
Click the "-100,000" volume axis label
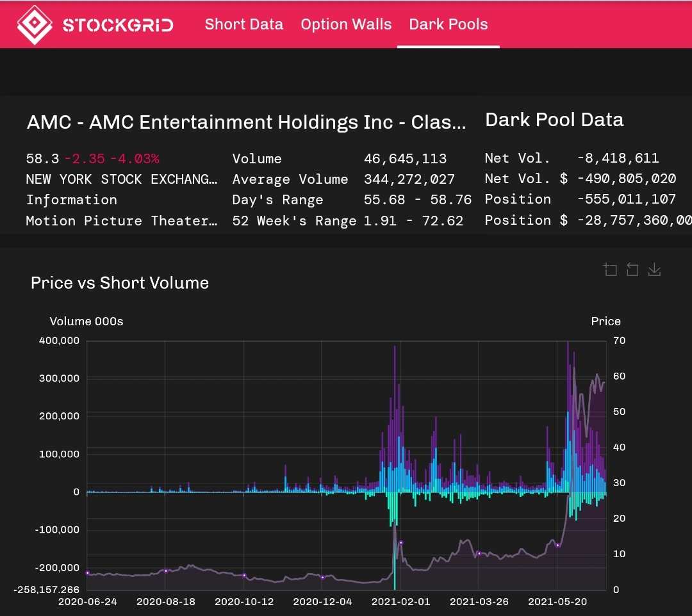[58, 530]
